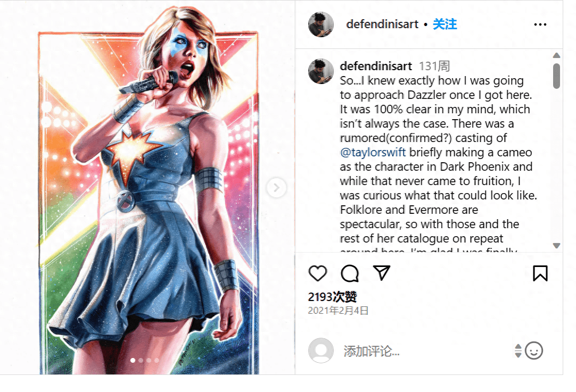Save post with bookmark icon

pyautogui.click(x=540, y=273)
